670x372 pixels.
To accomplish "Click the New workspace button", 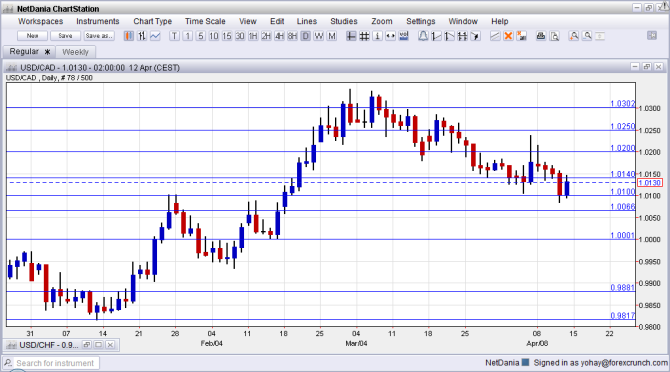I will pyautogui.click(x=32, y=36).
